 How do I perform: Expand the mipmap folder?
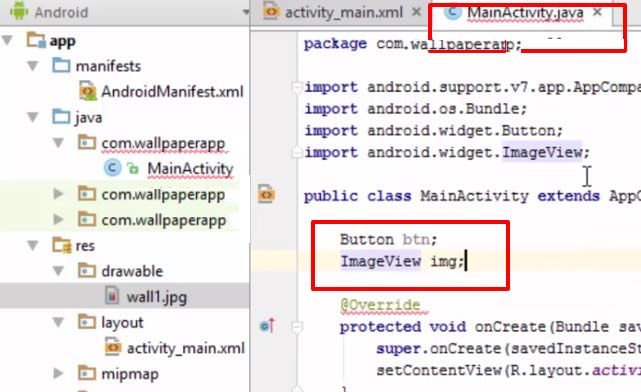(58, 373)
